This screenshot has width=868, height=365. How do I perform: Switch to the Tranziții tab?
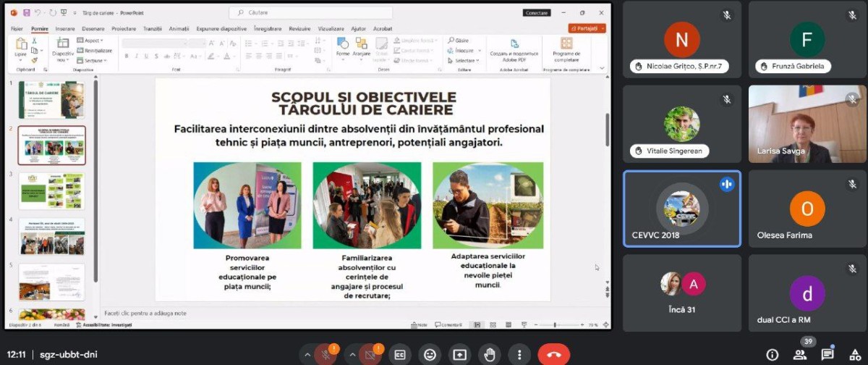tap(153, 28)
